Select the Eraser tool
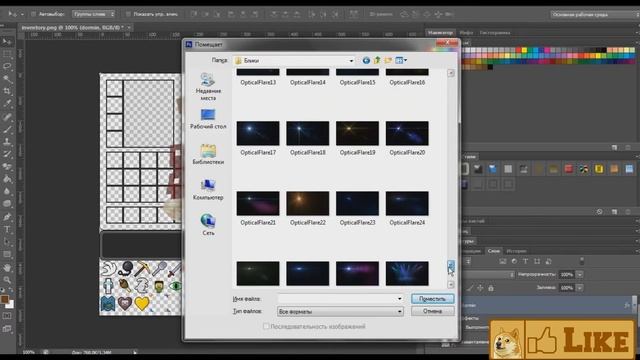 click(7, 167)
